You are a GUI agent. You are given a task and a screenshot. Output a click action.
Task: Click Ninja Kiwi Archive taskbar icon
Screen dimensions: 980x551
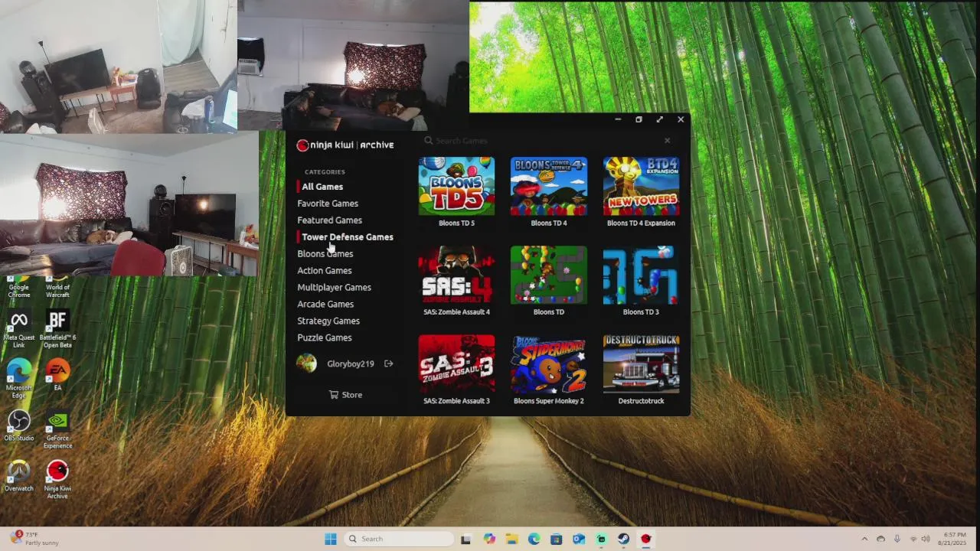pyautogui.click(x=645, y=539)
